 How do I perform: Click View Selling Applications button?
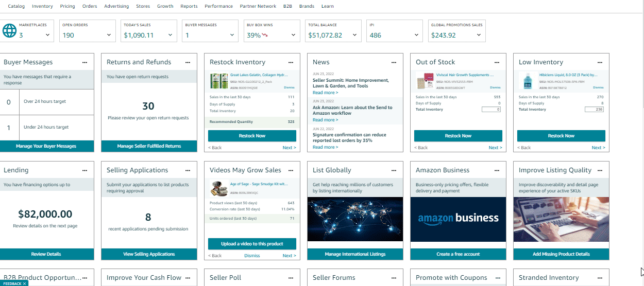point(149,254)
